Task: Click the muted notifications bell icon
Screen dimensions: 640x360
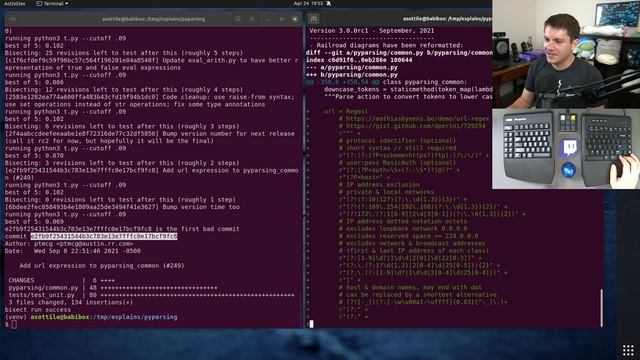Action: 329,3
